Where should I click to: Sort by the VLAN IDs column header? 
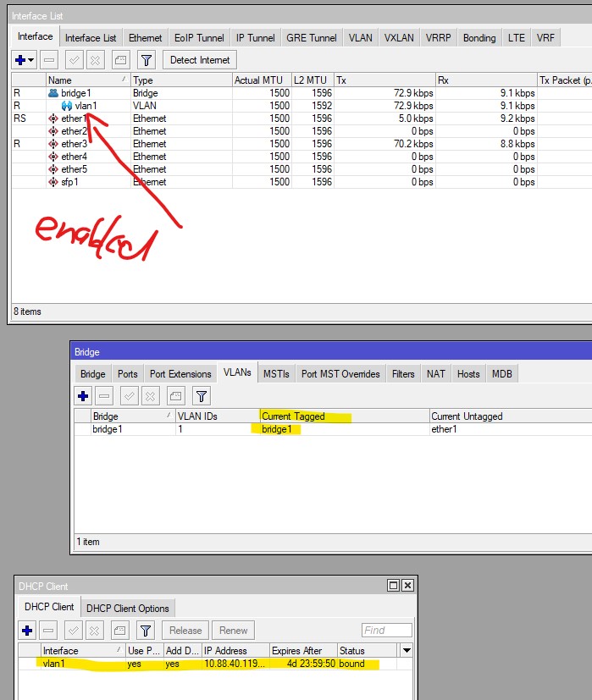click(x=218, y=416)
